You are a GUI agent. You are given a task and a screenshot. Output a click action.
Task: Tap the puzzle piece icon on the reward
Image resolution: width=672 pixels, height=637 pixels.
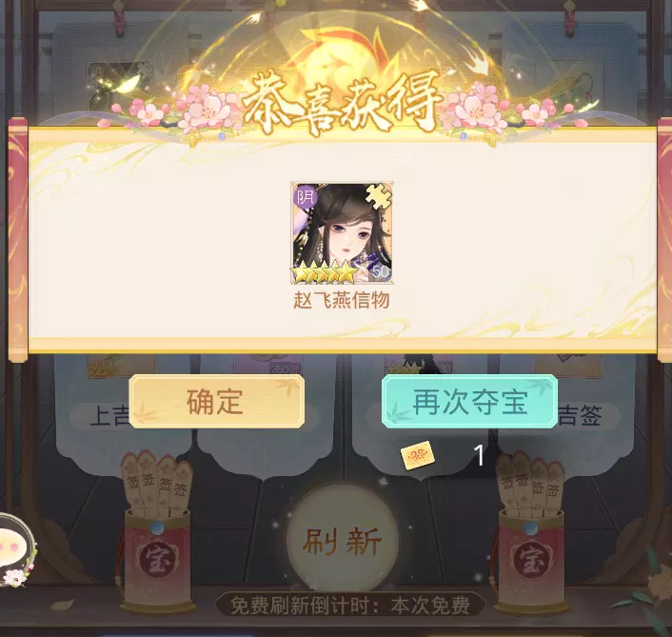pyautogui.click(x=379, y=196)
